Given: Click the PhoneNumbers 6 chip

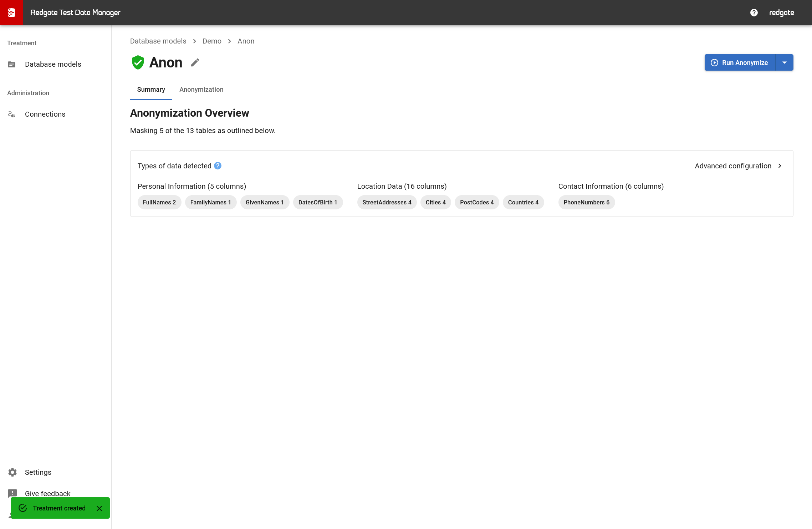Looking at the screenshot, I should click(586, 202).
